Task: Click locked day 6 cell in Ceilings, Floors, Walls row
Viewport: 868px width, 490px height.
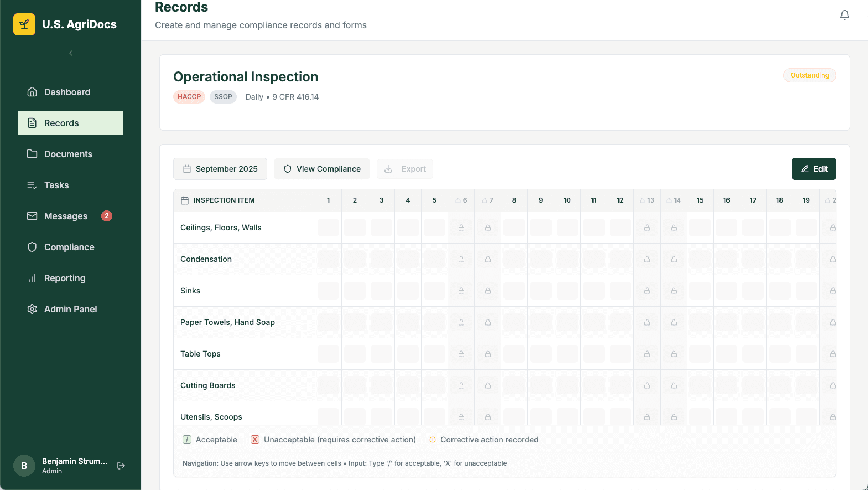Action: pos(461,228)
